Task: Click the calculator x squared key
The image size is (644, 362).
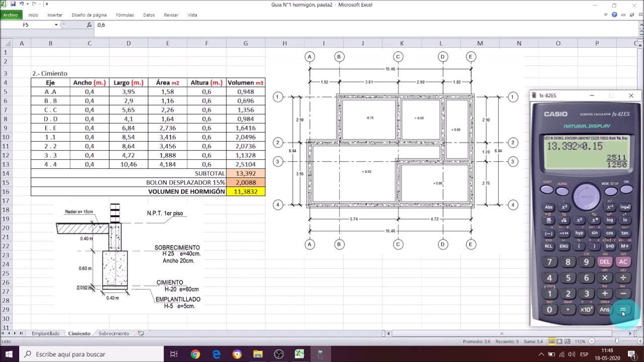Action: click(579, 220)
